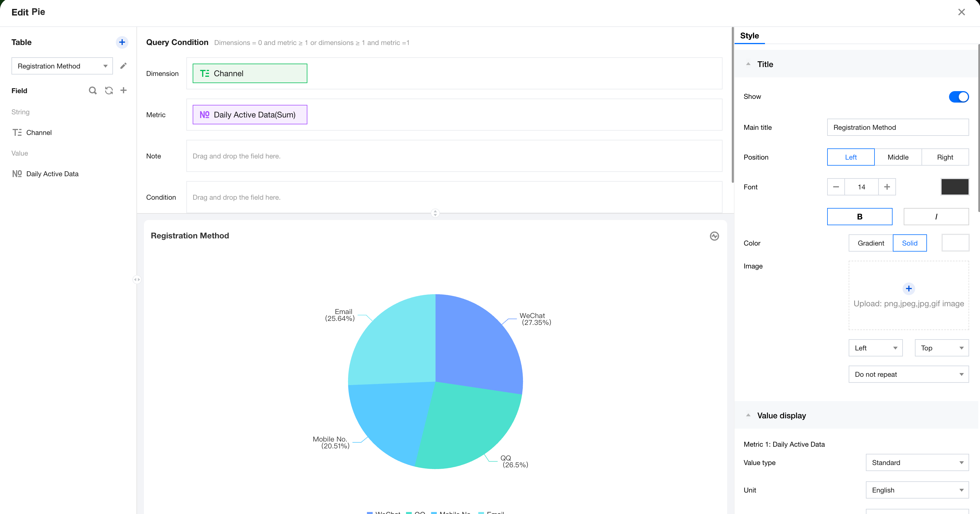Click the Main title text field

(897, 127)
